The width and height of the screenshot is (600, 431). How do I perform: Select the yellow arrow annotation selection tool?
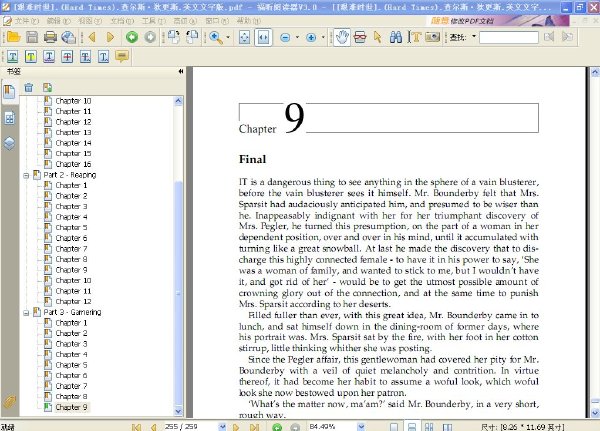click(x=378, y=37)
